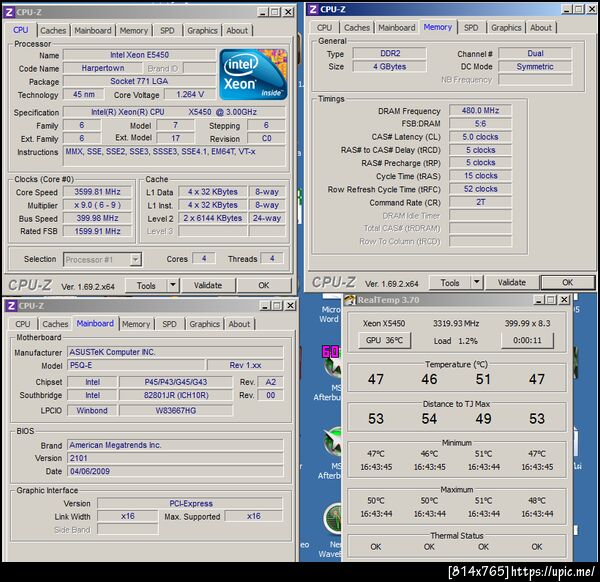The height and width of the screenshot is (582, 600).
Task: Open About tab in top-left CPU-Z window
Action: pyautogui.click(x=237, y=30)
